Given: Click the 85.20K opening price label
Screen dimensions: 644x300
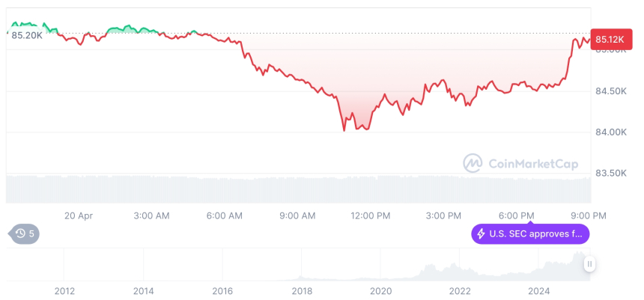Looking at the screenshot, I should coord(27,35).
